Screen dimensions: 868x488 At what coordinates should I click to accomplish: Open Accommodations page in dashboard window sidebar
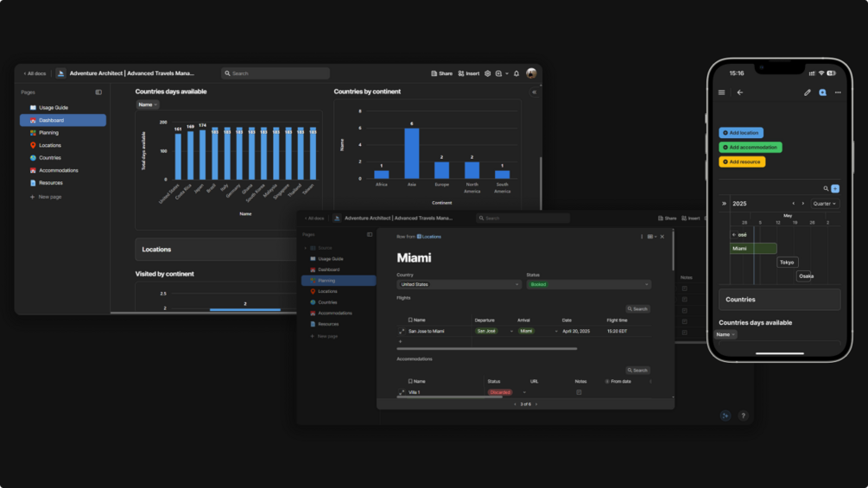pos(58,170)
